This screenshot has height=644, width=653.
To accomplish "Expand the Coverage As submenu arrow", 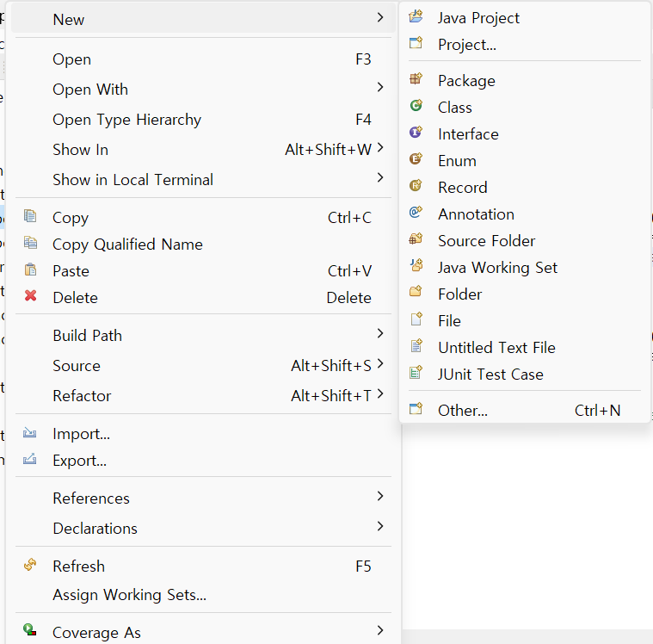I will click(379, 630).
